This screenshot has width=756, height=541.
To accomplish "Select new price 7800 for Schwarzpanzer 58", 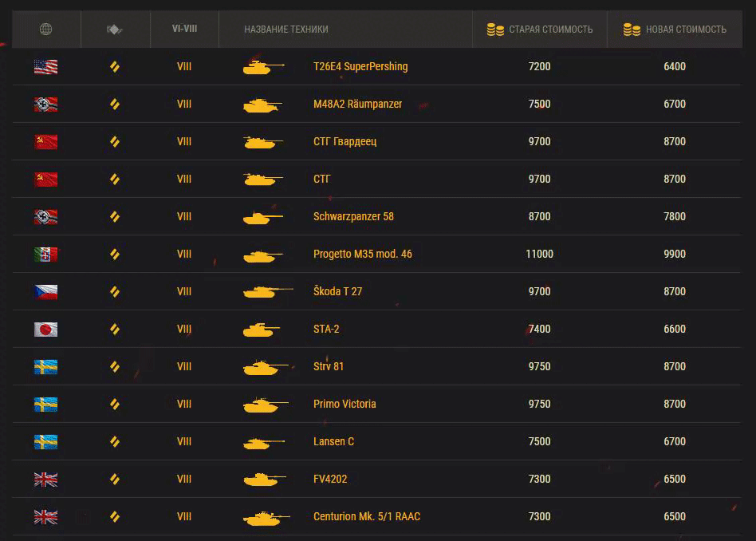I will (675, 217).
